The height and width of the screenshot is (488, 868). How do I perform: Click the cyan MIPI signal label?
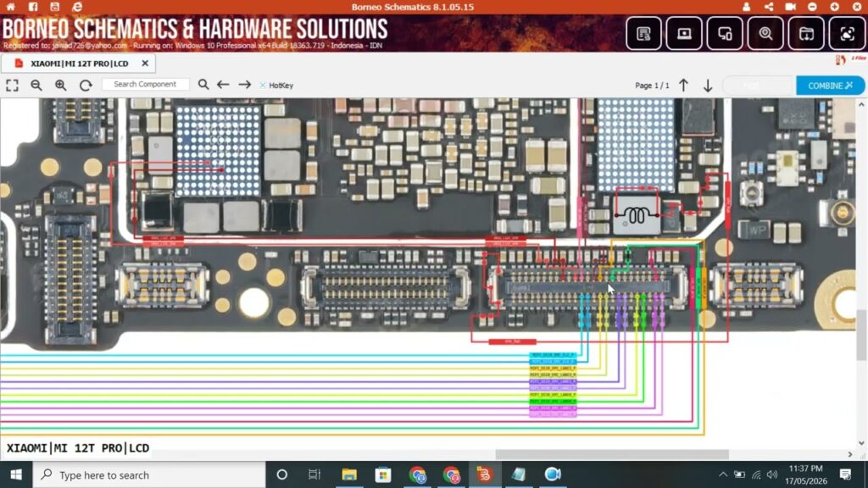pos(553,355)
